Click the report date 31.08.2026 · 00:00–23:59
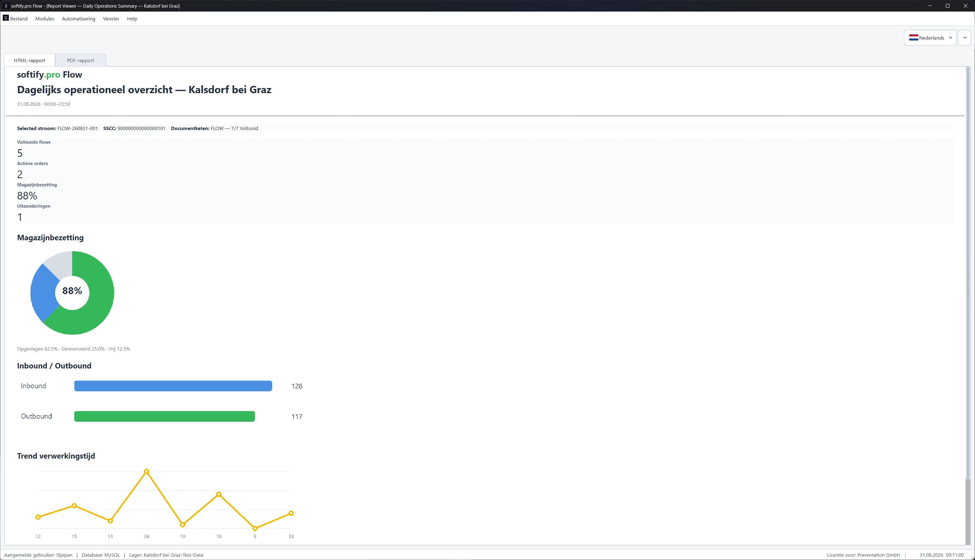This screenshot has height=560, width=975. (44, 104)
